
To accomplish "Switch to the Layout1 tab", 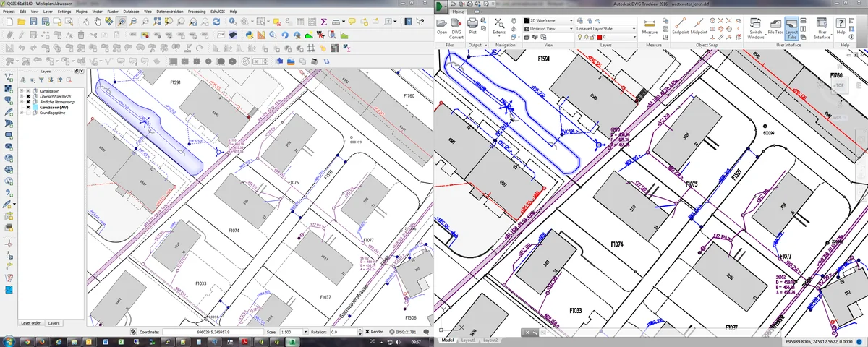I will pos(469,340).
